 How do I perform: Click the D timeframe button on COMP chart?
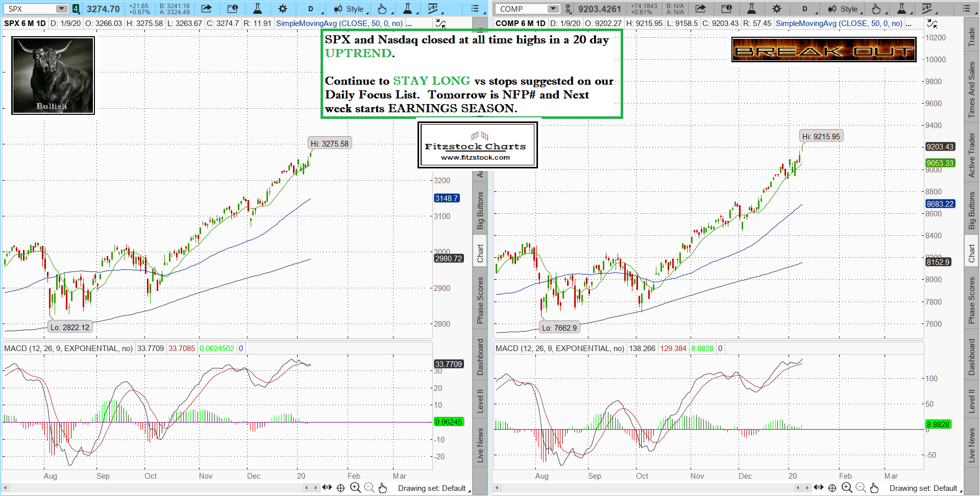tap(805, 9)
